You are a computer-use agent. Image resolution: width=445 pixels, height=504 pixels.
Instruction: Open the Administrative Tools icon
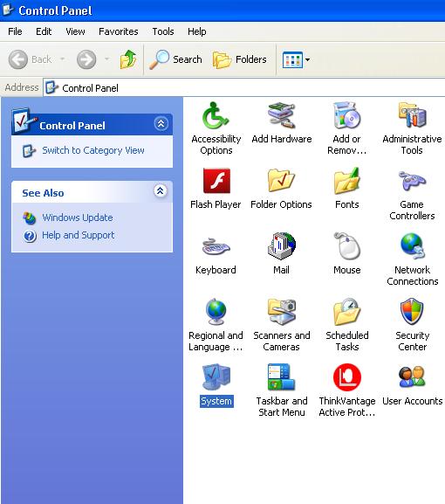click(x=412, y=115)
